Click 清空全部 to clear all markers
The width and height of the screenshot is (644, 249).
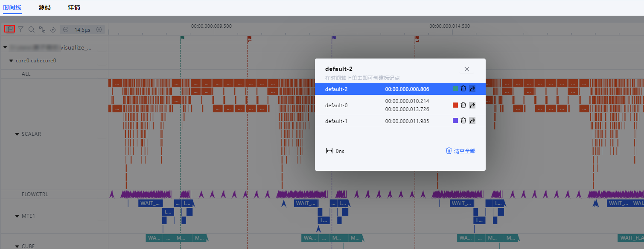[x=460, y=151]
